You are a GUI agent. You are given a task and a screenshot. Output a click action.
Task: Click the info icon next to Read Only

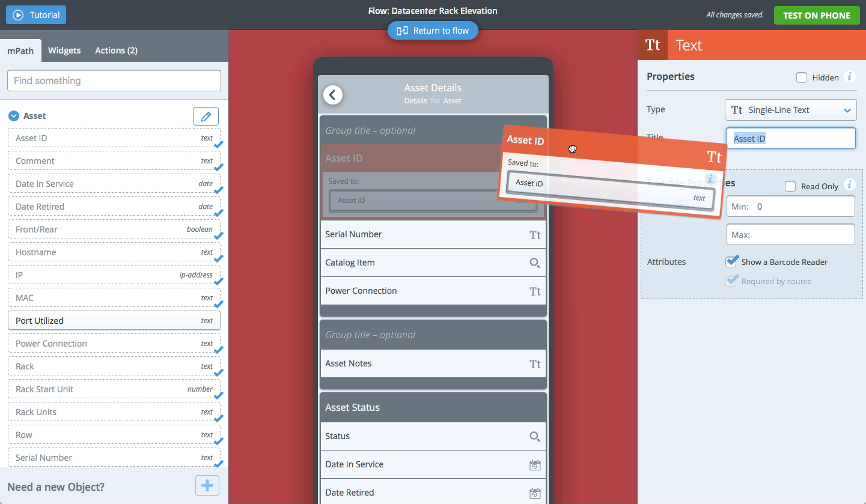850,185
